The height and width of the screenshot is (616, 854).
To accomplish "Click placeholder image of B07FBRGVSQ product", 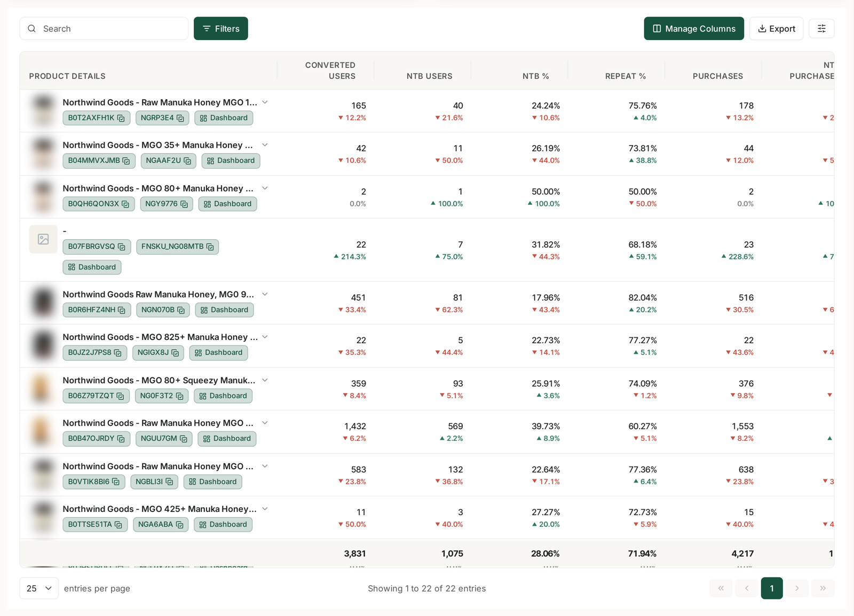I will coord(43,239).
